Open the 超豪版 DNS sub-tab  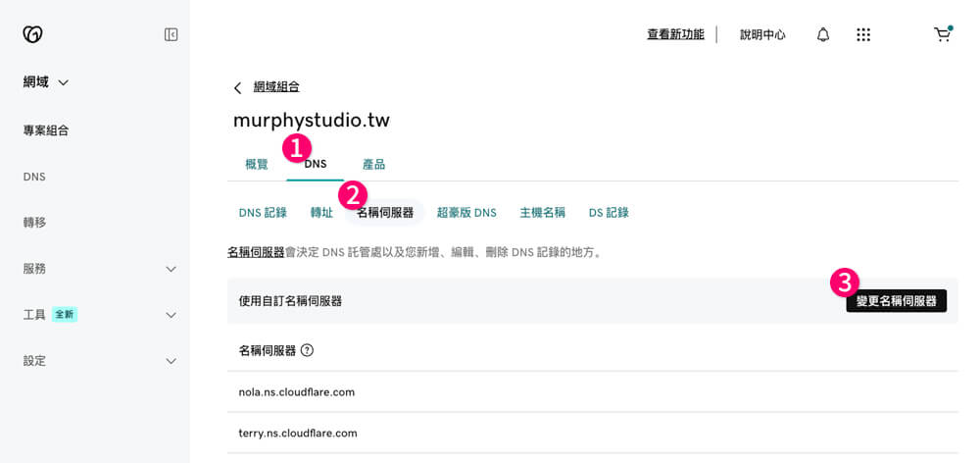466,213
